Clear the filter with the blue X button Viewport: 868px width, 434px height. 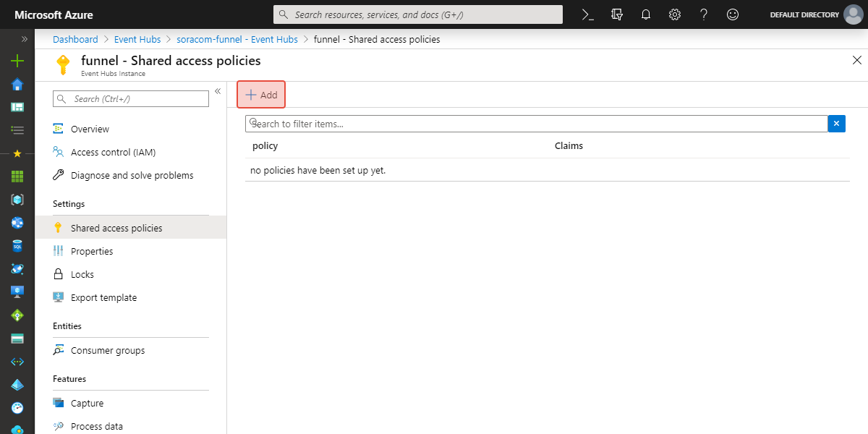(x=836, y=124)
